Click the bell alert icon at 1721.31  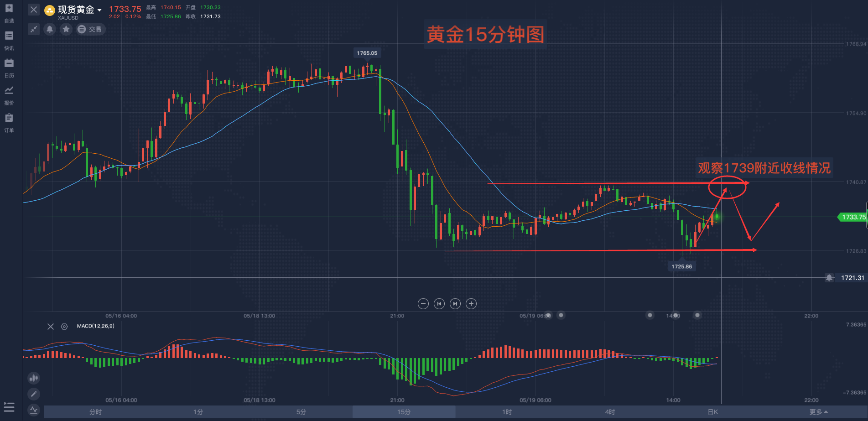pos(829,278)
